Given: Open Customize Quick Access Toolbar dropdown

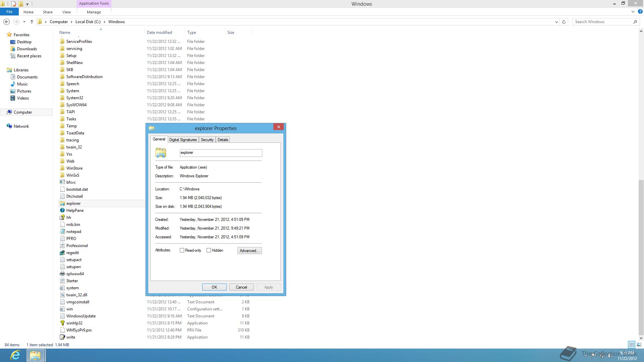Looking at the screenshot, I should point(28,4).
